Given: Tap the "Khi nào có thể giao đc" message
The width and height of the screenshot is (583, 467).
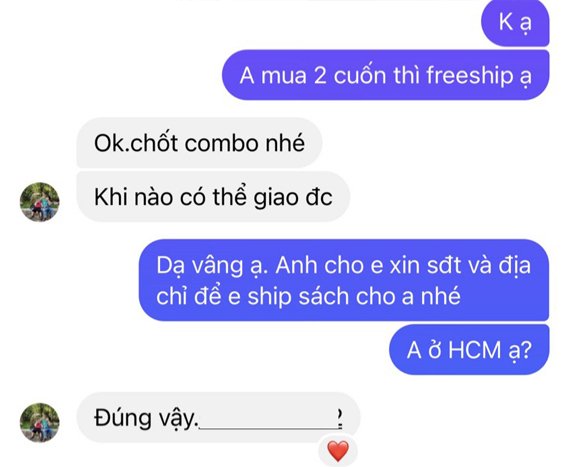Looking at the screenshot, I should click(x=213, y=197).
